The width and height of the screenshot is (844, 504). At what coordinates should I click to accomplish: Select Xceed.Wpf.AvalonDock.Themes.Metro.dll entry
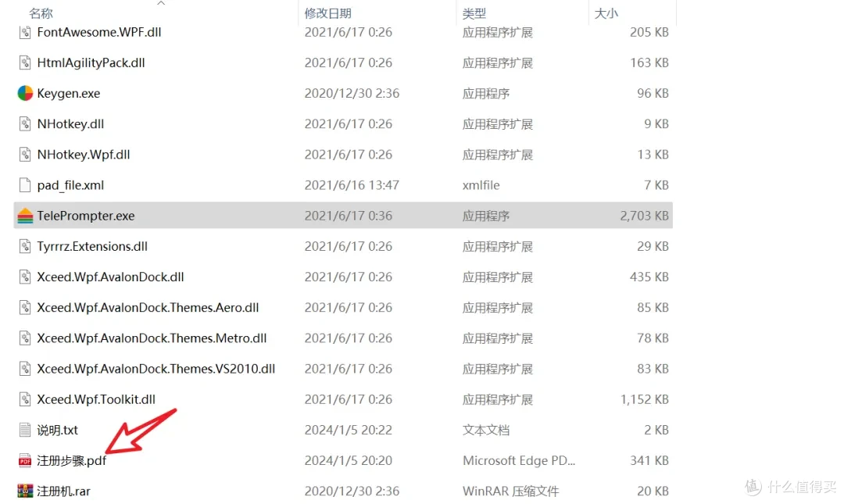[152, 338]
